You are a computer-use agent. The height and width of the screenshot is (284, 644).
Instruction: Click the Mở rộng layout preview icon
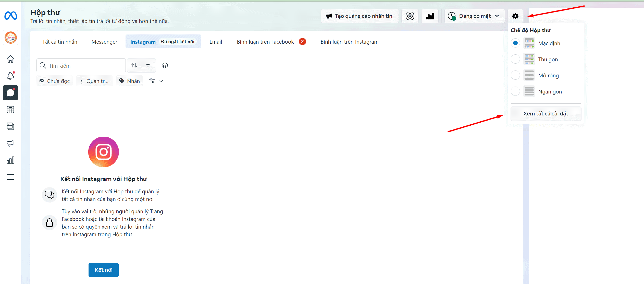pyautogui.click(x=529, y=75)
